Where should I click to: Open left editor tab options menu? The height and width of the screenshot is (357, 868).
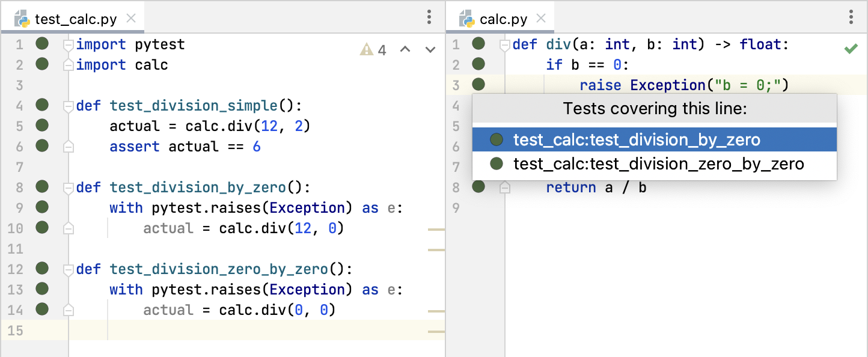pyautogui.click(x=429, y=16)
